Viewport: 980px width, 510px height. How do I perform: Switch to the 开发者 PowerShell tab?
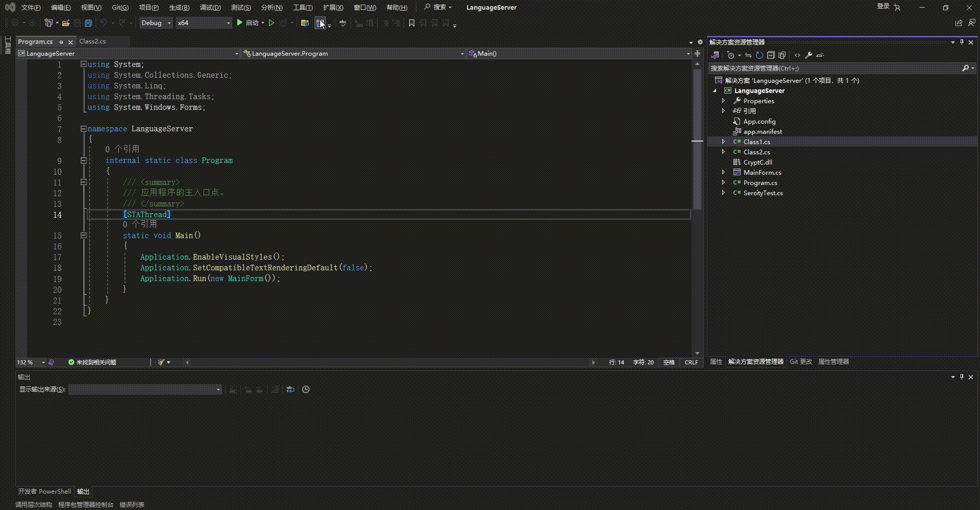click(44, 492)
